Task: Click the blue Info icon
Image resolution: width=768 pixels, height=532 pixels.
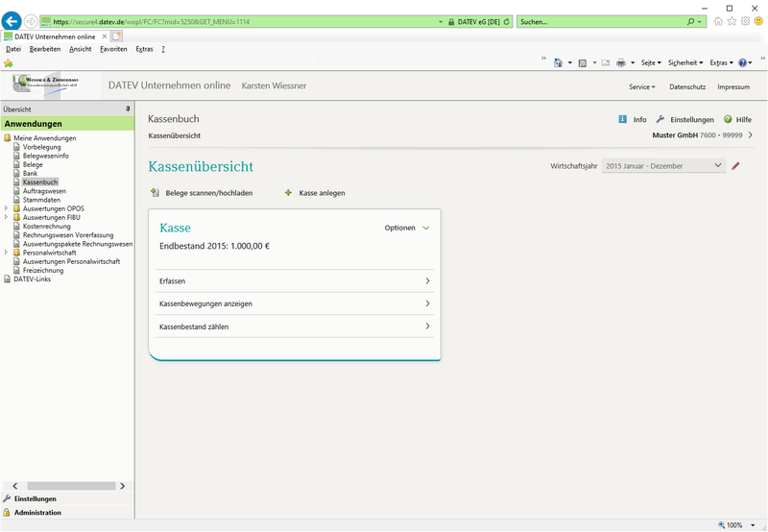Action: tap(622, 119)
